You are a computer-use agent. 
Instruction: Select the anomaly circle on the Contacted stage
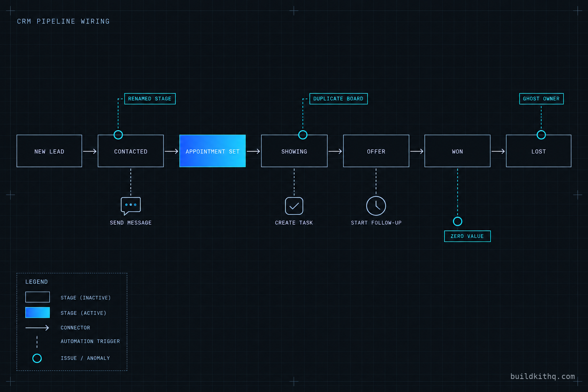[x=118, y=135]
